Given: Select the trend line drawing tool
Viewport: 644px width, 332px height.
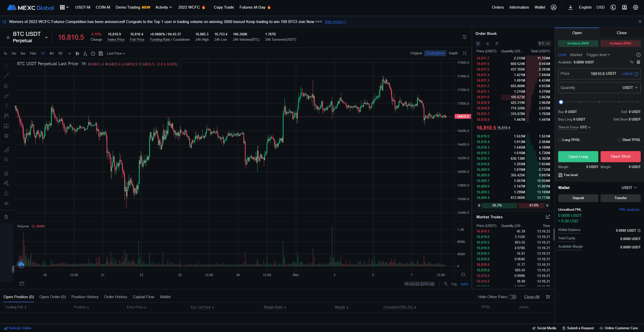Looking at the screenshot, I should click(7, 76).
